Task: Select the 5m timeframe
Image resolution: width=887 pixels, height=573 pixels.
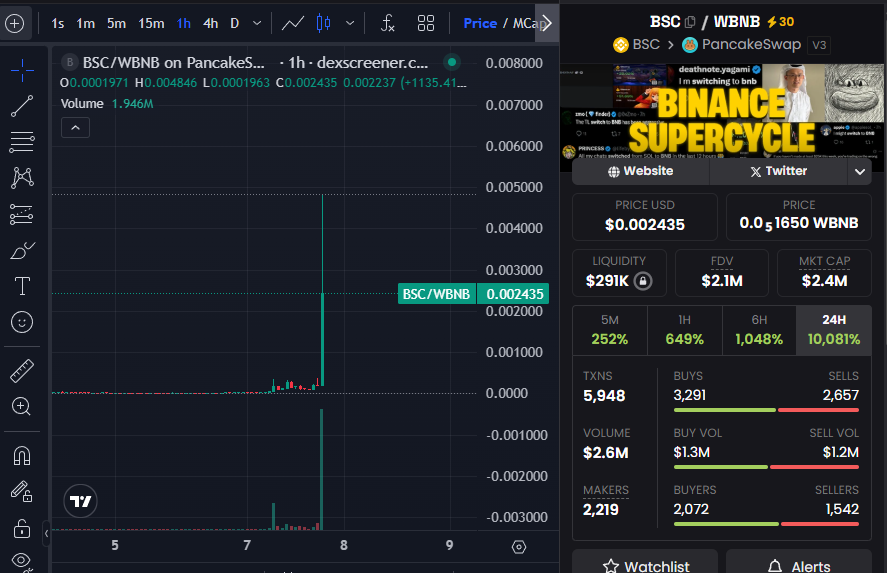Action: point(117,23)
